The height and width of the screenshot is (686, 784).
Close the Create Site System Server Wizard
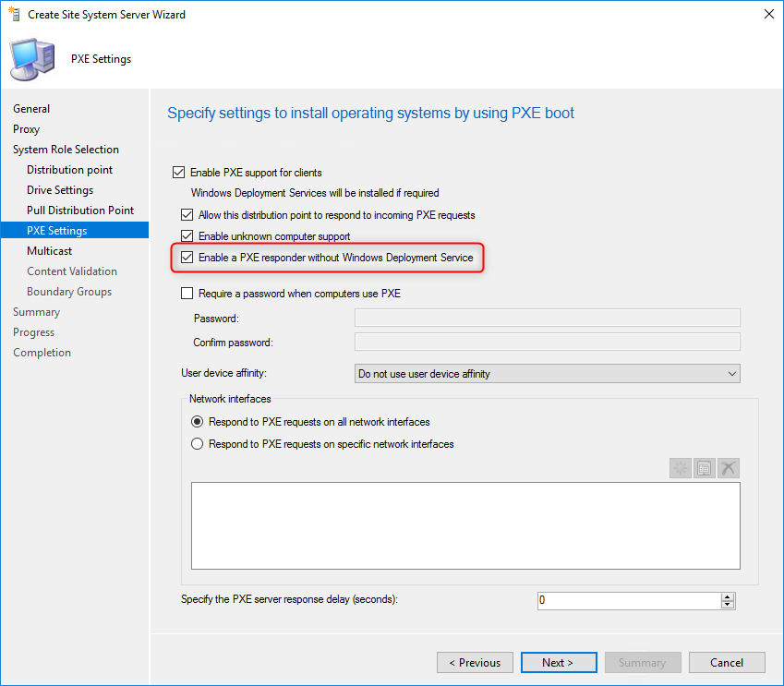coord(769,14)
